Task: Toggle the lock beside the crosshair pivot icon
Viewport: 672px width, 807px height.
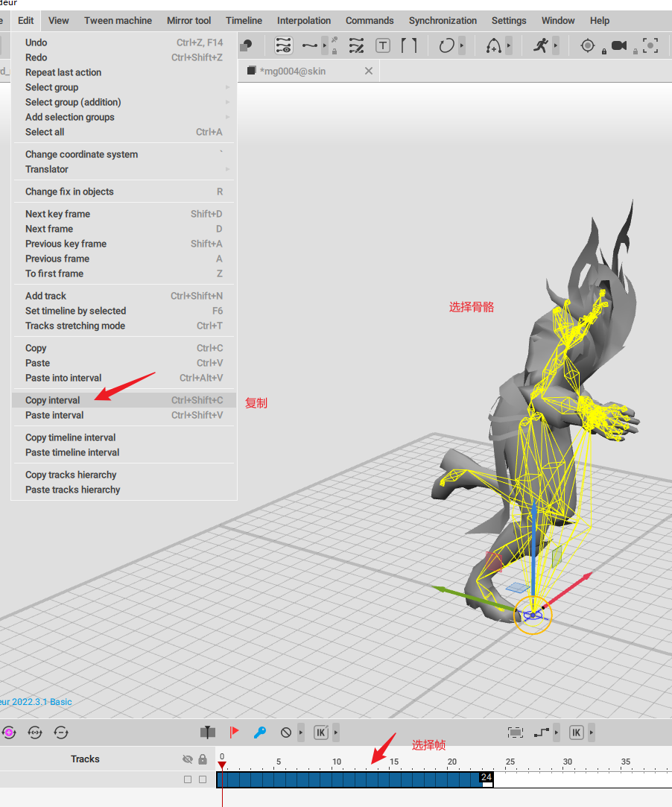Action: click(x=604, y=51)
